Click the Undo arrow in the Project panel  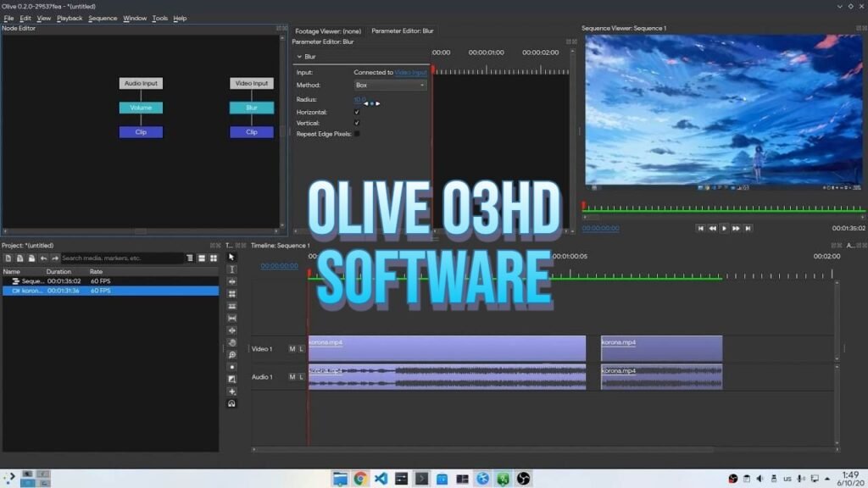[43, 257]
